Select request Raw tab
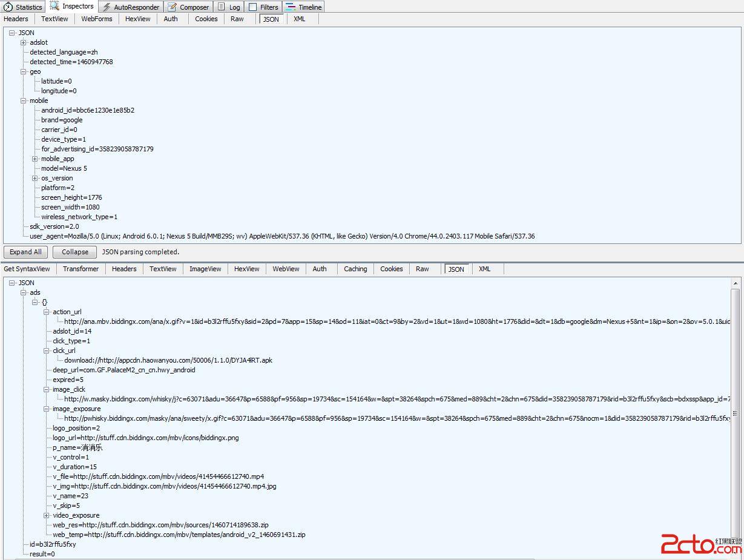 pos(237,19)
